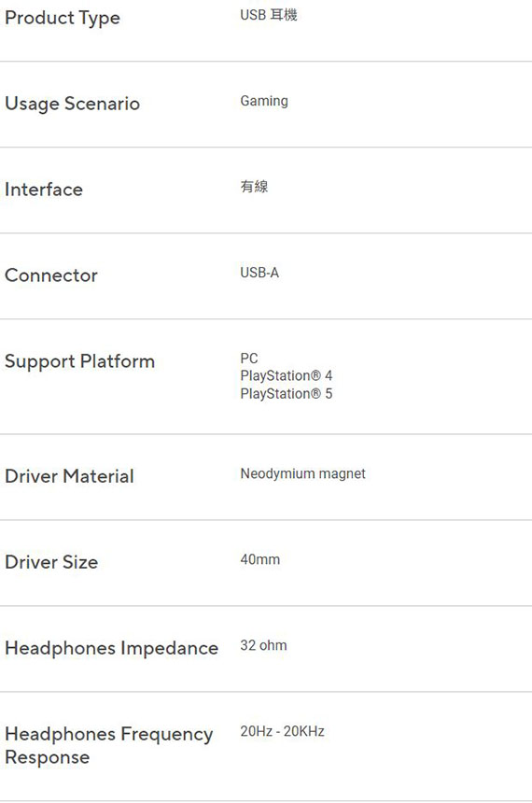Click the Driver Material label

coord(69,476)
